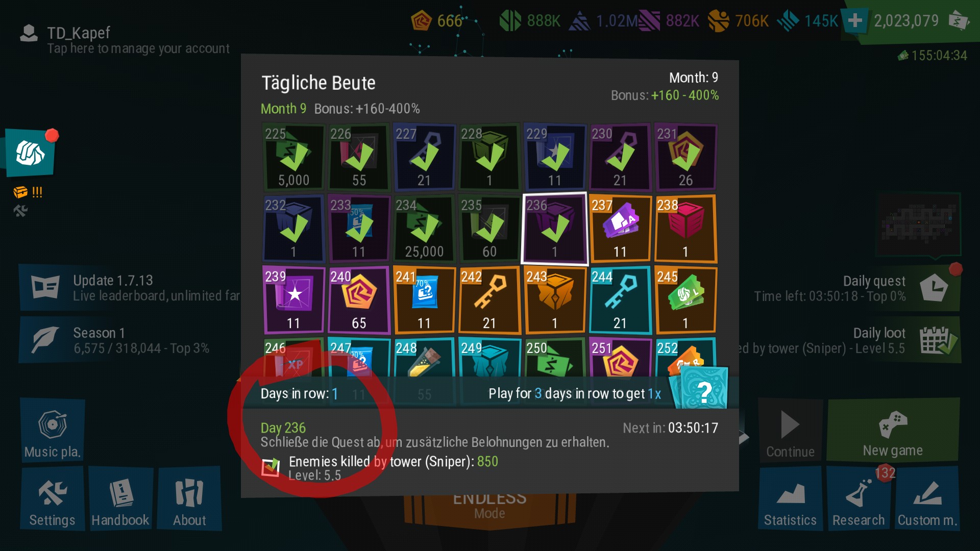Viewport: 980px width, 551px height.
Task: Tap TD_Kapef account to manage it
Action: (x=125, y=40)
